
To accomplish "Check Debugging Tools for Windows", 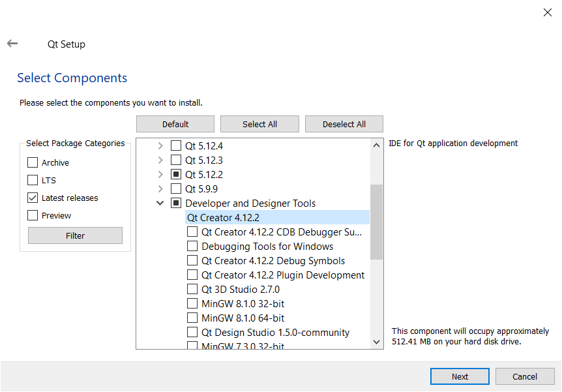I will [x=192, y=246].
